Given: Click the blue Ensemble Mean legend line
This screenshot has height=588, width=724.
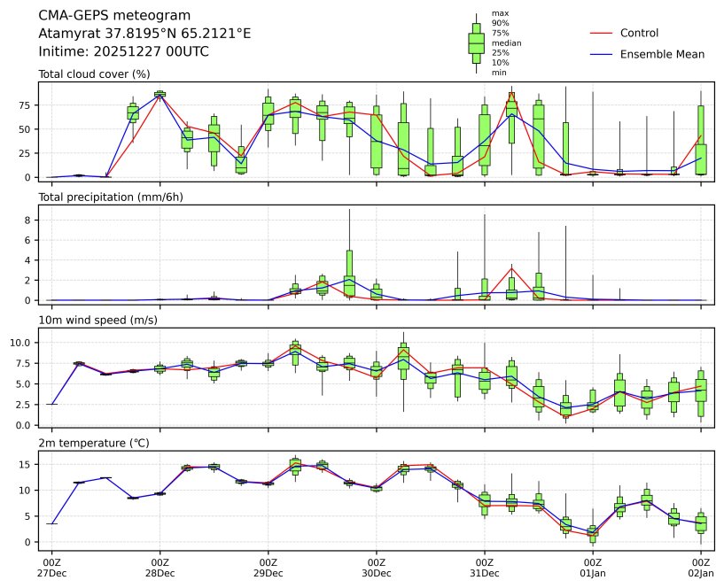Looking at the screenshot, I should point(600,55).
